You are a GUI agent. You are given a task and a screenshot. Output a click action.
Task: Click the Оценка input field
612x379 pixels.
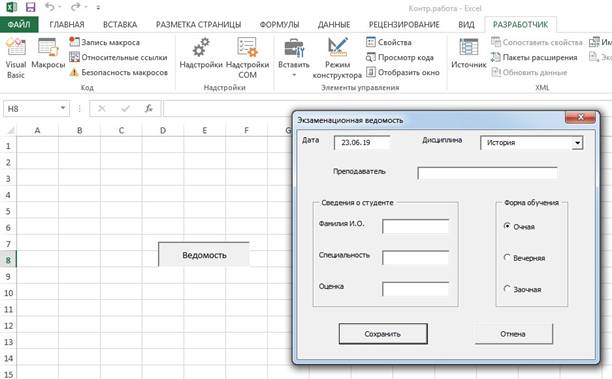pyautogui.click(x=415, y=289)
